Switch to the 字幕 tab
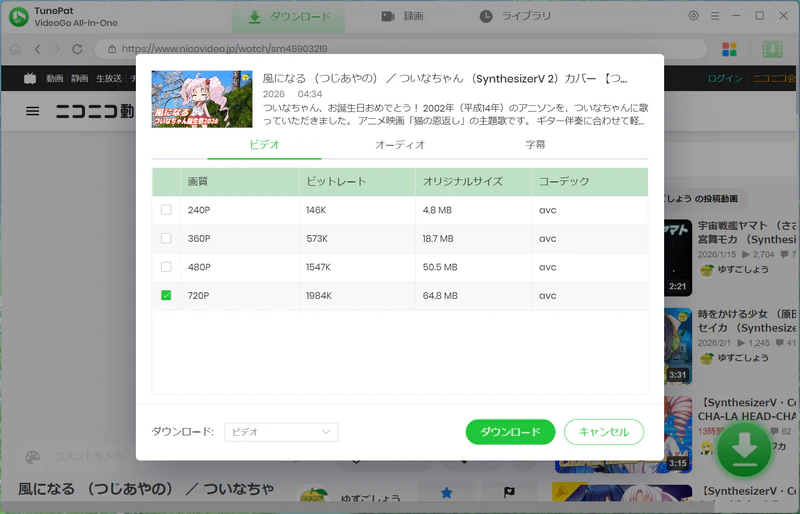 pos(535,145)
